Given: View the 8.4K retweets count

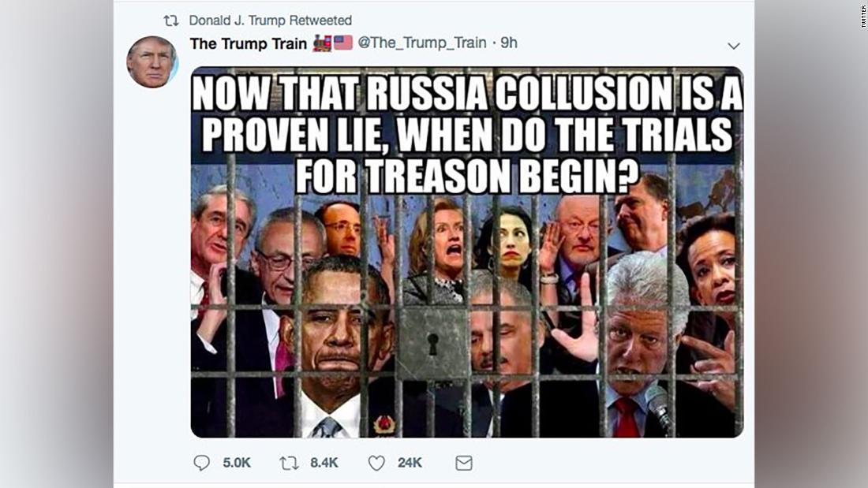Looking at the screenshot, I should pos(324,463).
